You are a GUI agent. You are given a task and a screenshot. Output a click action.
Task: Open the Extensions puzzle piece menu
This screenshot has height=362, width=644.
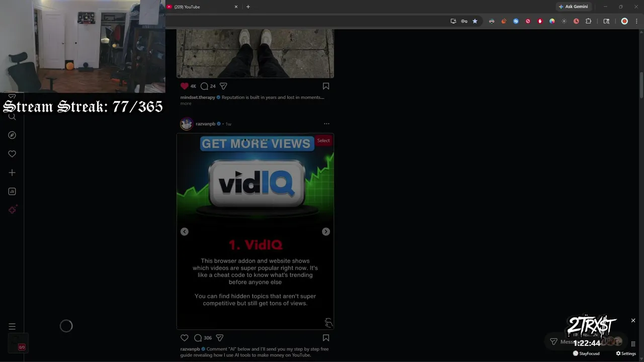[x=588, y=21]
